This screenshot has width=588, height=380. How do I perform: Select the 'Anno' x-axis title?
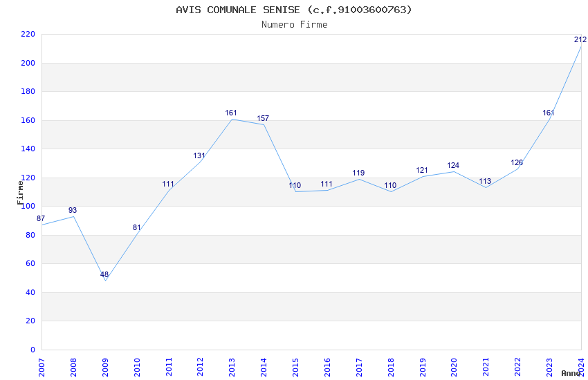tap(571, 373)
